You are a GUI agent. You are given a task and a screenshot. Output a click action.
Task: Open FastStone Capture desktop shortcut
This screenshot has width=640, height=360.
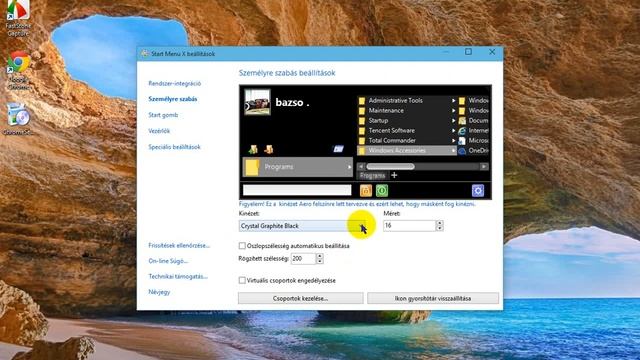click(18, 18)
